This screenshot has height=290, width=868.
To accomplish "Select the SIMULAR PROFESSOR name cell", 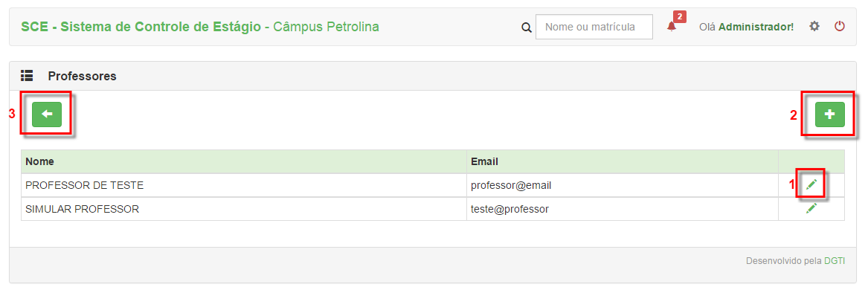I will click(x=243, y=209).
